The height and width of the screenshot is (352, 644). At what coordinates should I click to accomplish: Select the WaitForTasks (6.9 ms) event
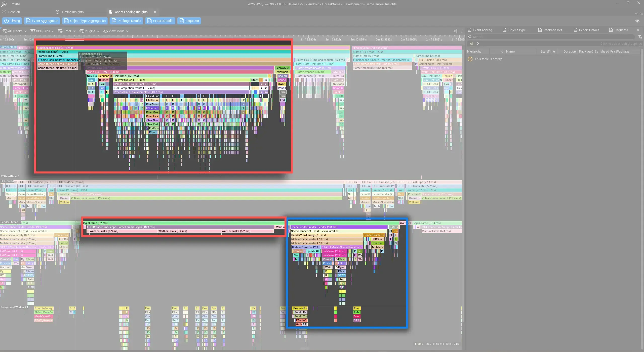[123, 231]
